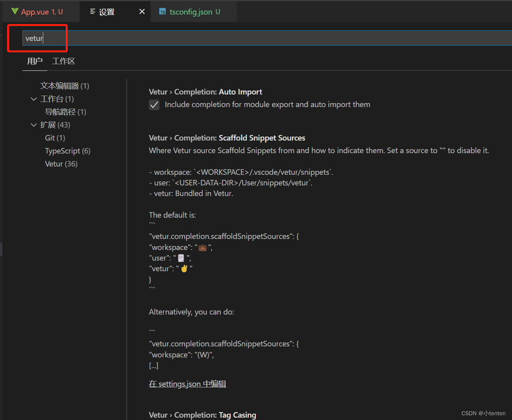Click the victory hand emoji in vetur line
This screenshot has width=512, height=420.
(x=184, y=268)
